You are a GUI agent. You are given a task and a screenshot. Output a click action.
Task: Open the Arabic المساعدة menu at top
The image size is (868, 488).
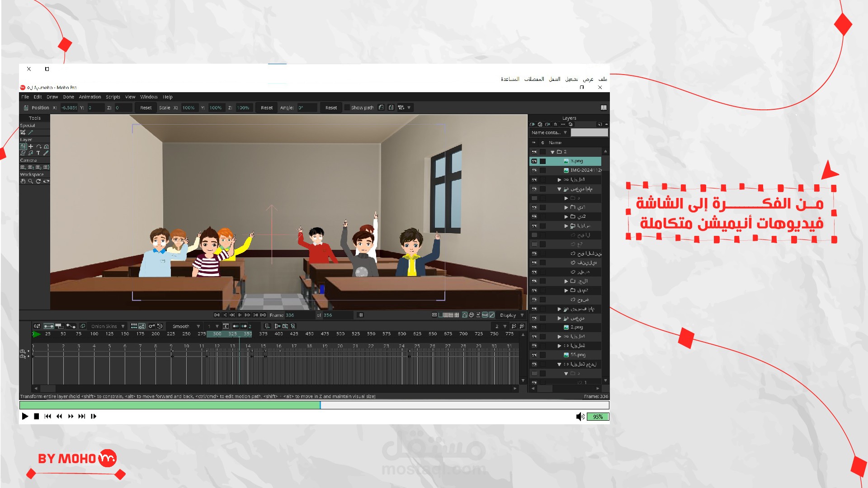pos(510,79)
